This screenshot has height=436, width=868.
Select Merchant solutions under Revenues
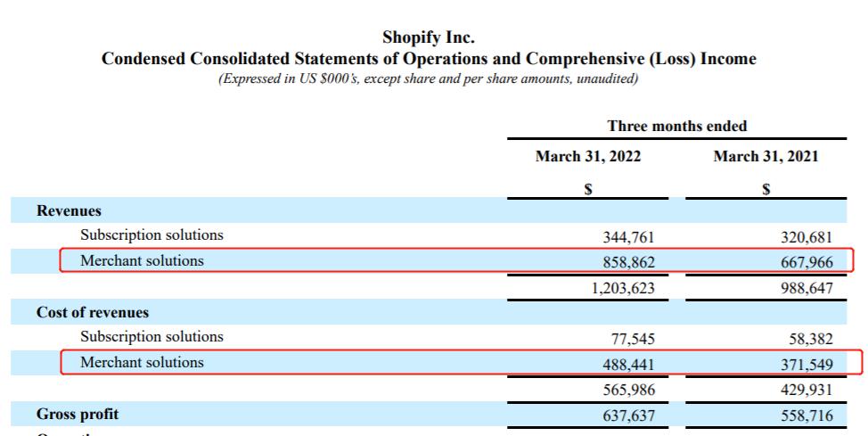pos(142,261)
